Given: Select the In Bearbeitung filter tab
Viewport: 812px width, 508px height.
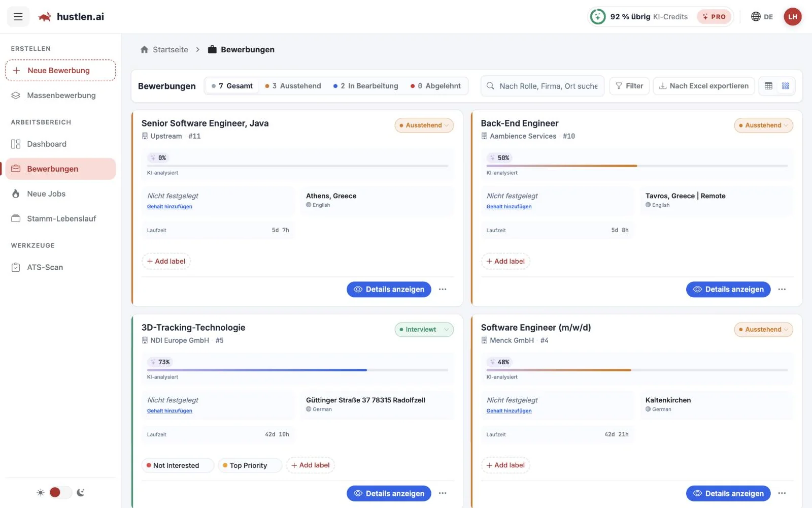Looking at the screenshot, I should [x=366, y=86].
